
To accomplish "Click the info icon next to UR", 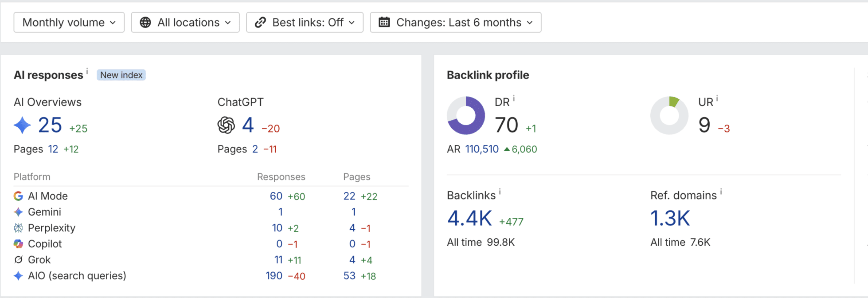I will point(717,98).
